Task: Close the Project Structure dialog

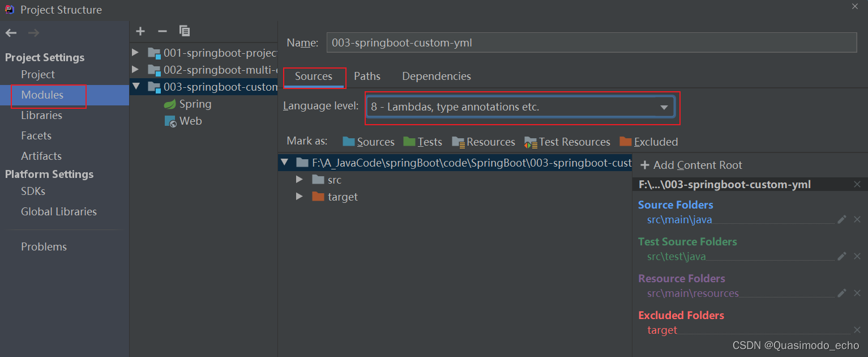Action: point(855,6)
